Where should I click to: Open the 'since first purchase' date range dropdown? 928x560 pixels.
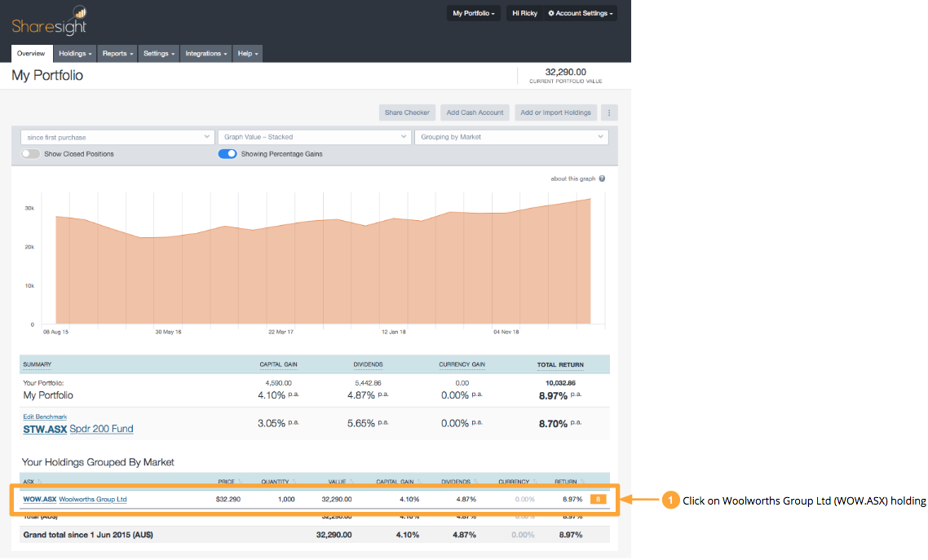[117, 137]
